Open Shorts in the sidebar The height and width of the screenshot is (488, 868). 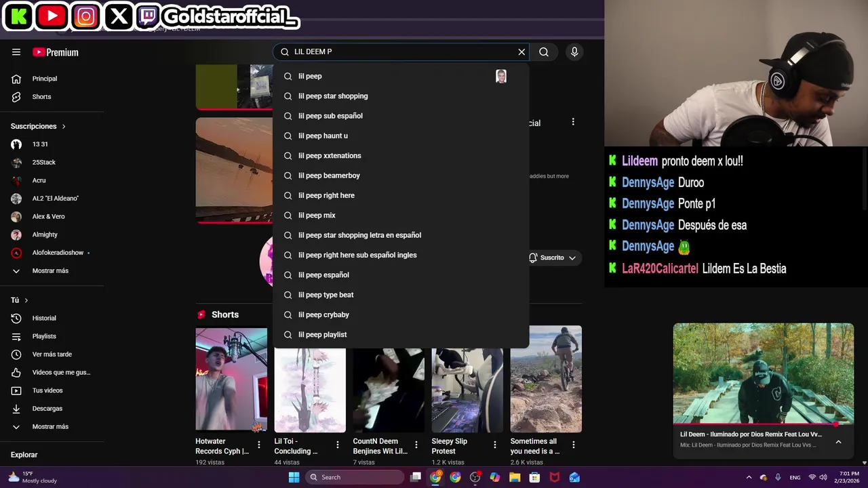52,97
